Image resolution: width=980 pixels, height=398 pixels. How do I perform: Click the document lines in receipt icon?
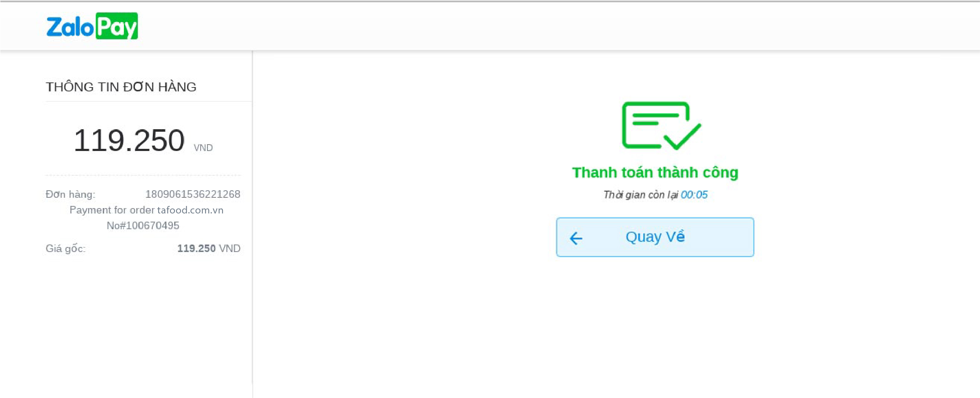point(655,119)
